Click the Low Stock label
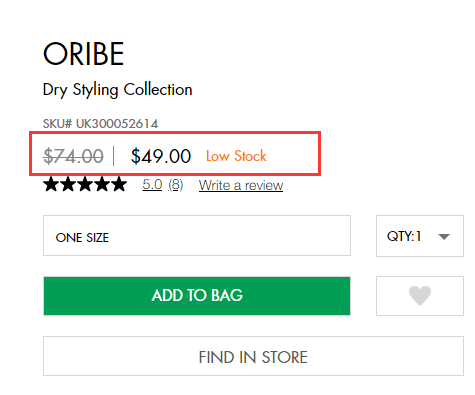This screenshot has height=395, width=475. (236, 156)
